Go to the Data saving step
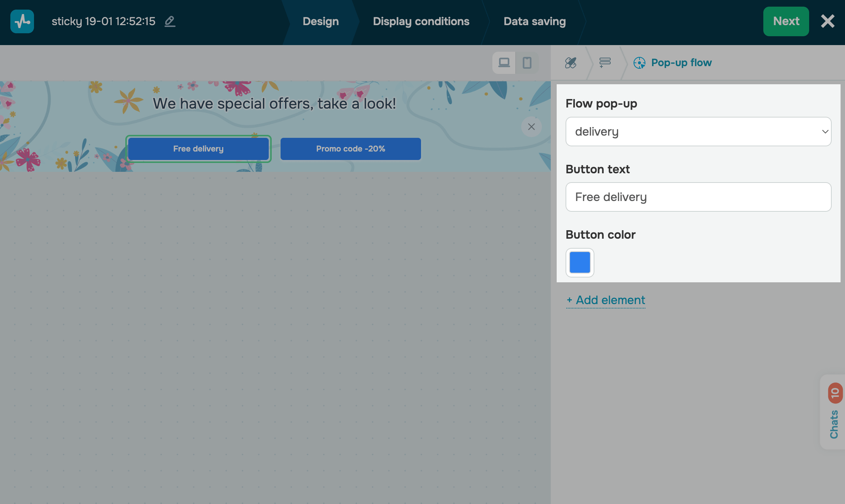 pyautogui.click(x=534, y=21)
